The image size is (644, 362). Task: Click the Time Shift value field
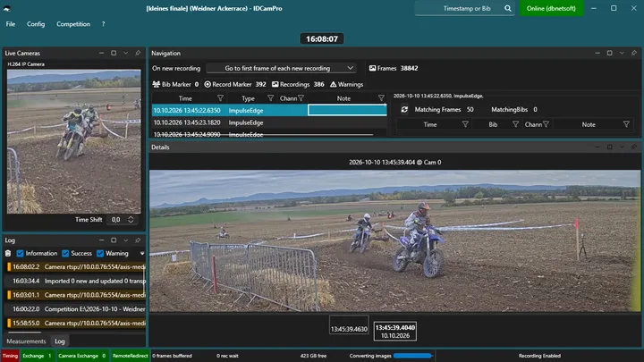[116, 220]
